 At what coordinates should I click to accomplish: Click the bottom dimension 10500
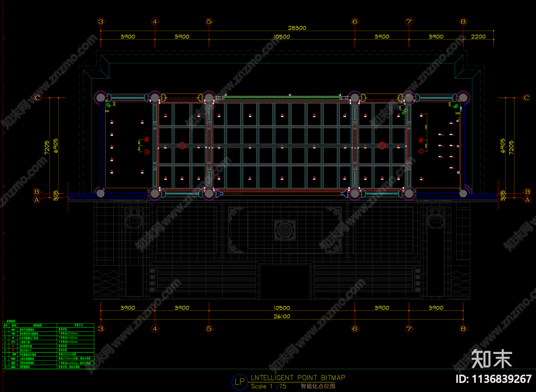pyautogui.click(x=282, y=308)
